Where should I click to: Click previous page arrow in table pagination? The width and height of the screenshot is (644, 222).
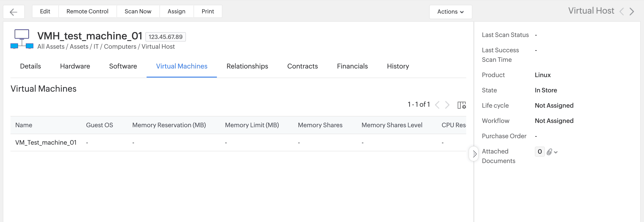point(437,105)
